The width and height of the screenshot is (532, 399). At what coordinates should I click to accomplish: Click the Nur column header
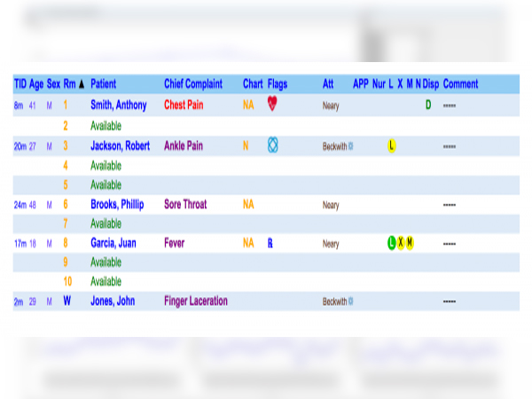(x=379, y=84)
